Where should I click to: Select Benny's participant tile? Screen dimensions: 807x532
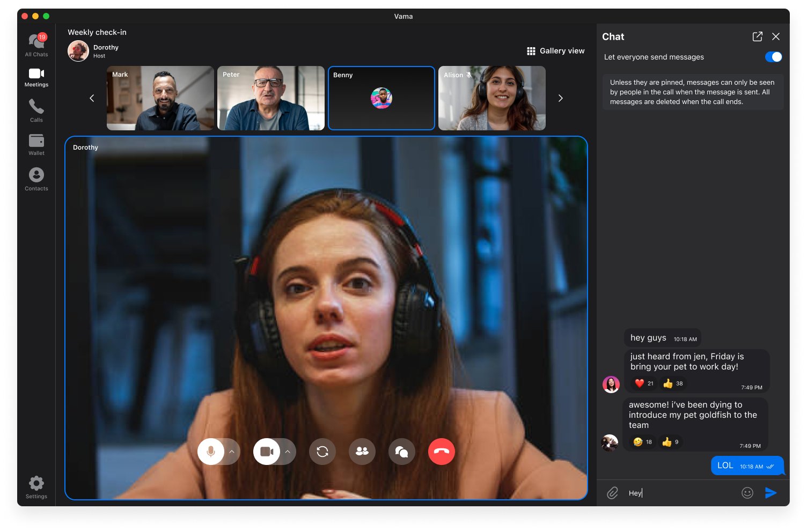(382, 98)
